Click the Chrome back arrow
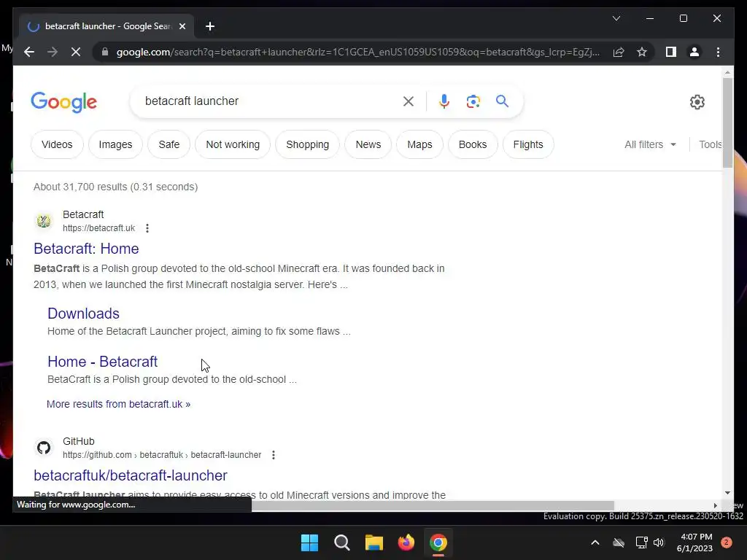The image size is (747, 560). pyautogui.click(x=29, y=52)
